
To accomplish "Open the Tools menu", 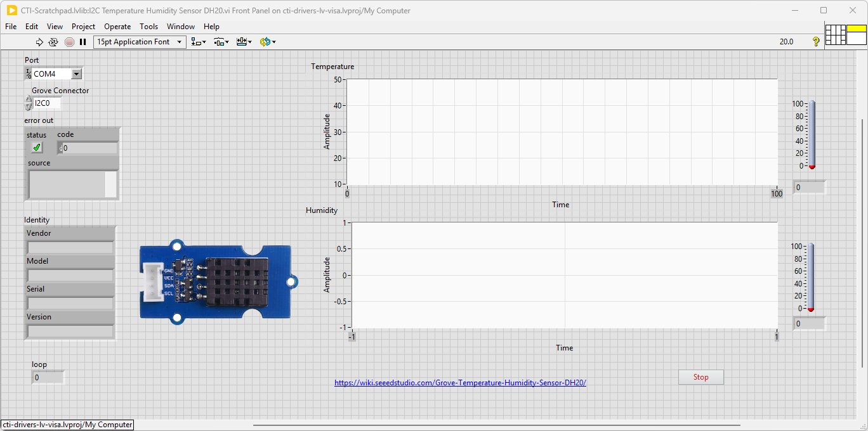I will point(148,27).
